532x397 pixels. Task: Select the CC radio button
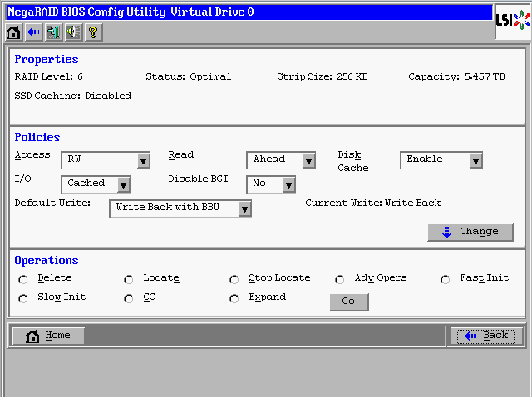point(129,299)
